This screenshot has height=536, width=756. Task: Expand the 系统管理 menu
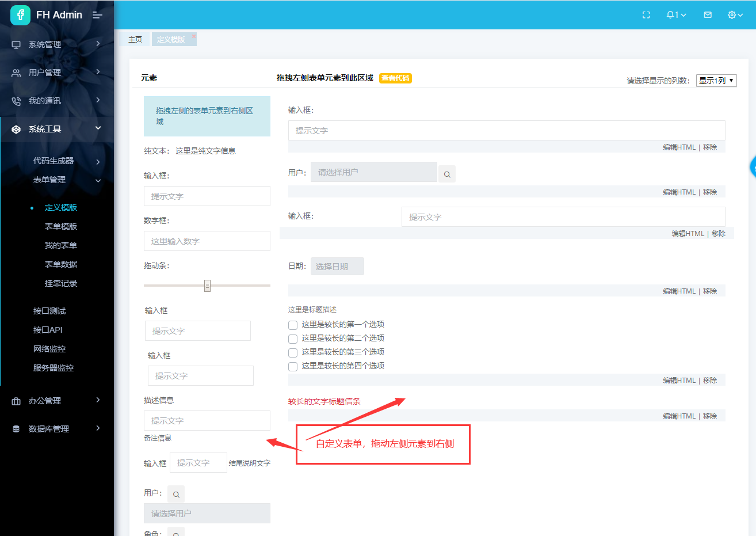point(98,44)
